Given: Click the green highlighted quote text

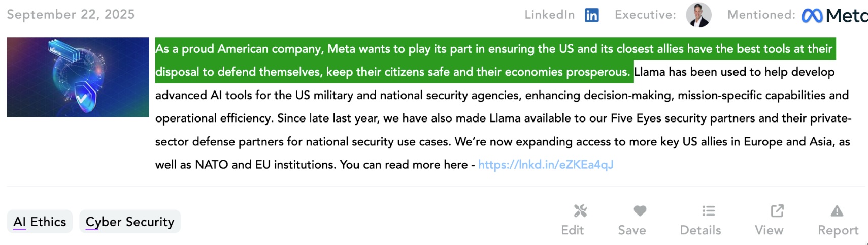Looking at the screenshot, I should 393,60.
